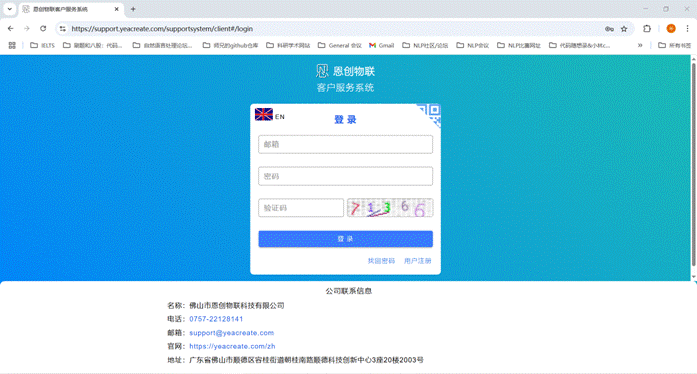Reload the page with the refresh icon

click(43, 28)
